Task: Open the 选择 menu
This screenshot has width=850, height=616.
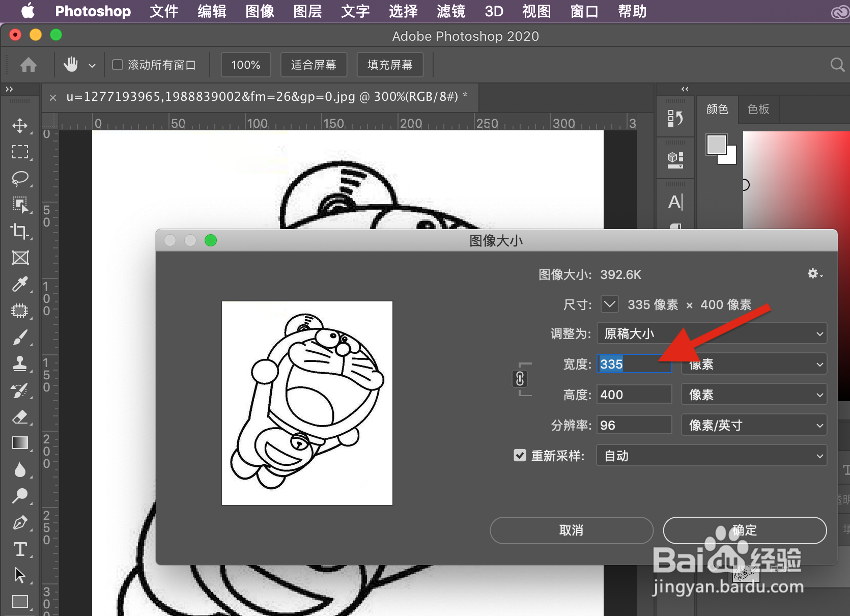Action: 403,11
